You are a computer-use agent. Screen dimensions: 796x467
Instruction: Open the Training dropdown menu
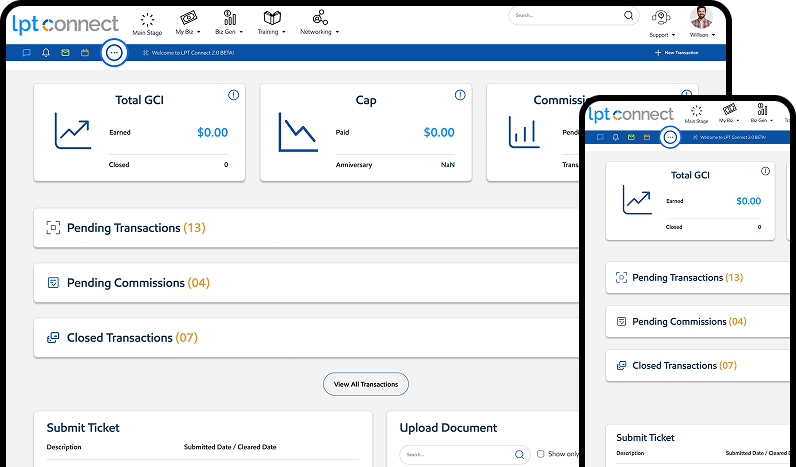[x=271, y=23]
